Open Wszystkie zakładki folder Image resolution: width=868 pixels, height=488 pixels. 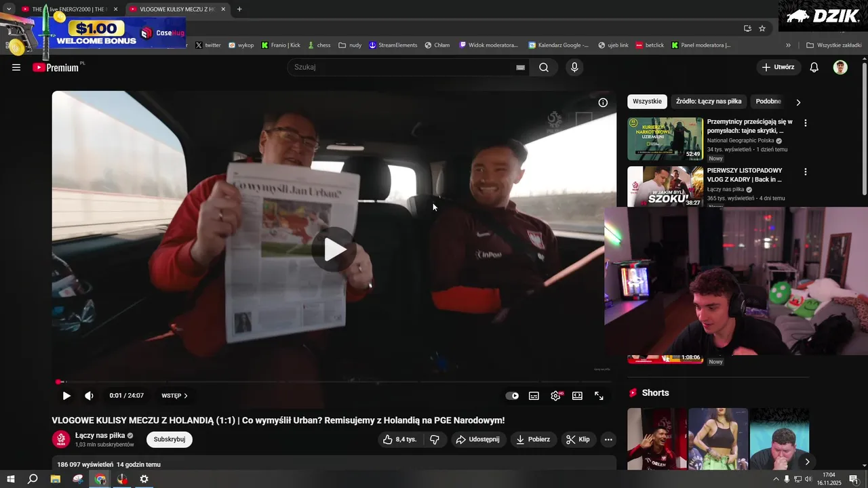point(833,45)
